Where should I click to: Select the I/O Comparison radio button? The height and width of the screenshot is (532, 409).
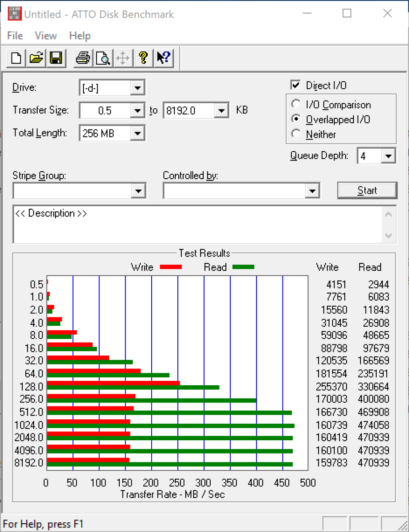(295, 105)
